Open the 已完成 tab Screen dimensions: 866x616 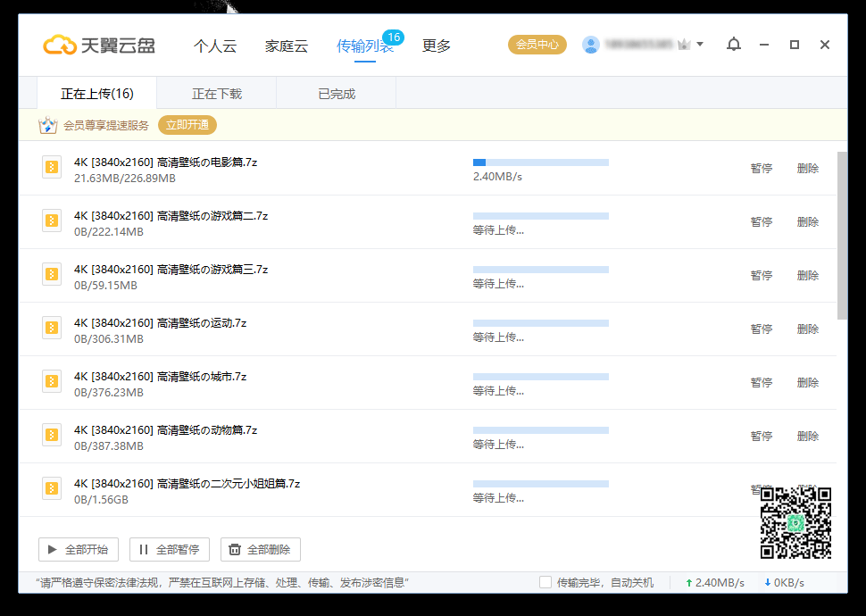tap(337, 94)
